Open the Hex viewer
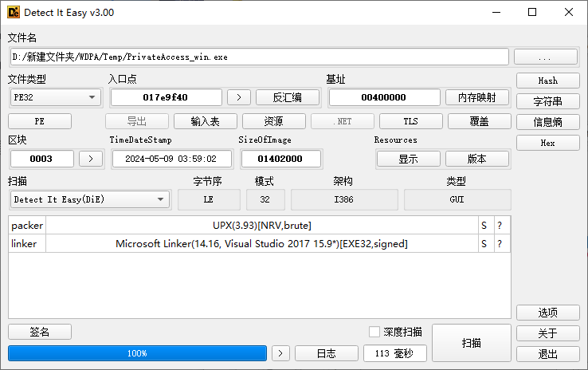The image size is (588, 370). click(548, 143)
